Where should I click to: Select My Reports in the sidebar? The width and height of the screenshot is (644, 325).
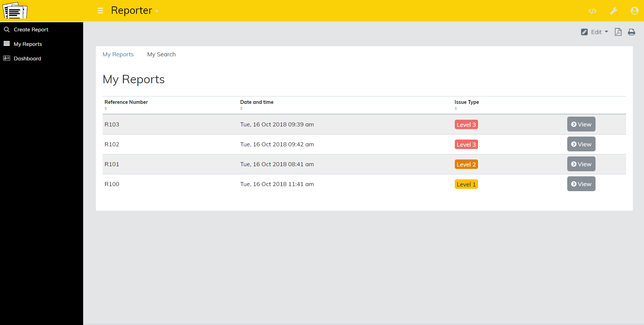[28, 44]
